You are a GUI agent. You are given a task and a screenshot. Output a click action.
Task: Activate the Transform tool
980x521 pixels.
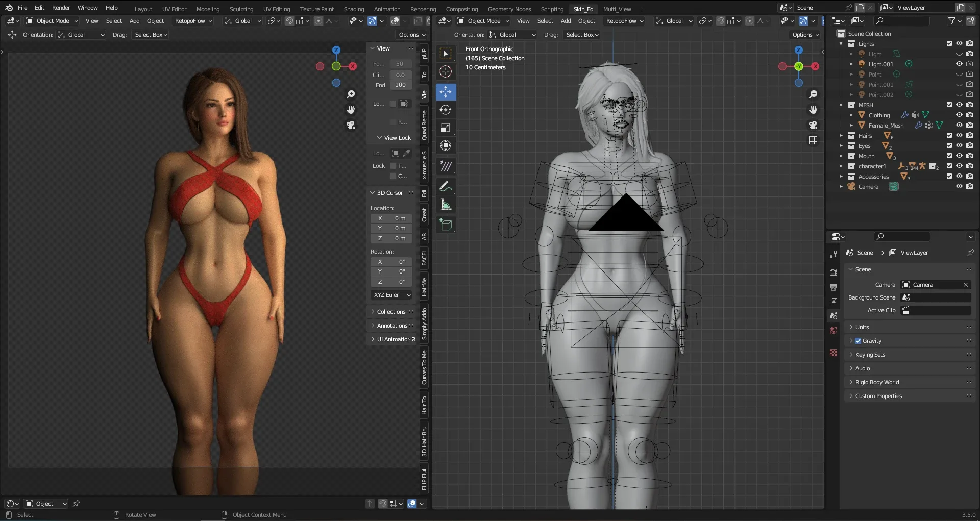coord(446,146)
